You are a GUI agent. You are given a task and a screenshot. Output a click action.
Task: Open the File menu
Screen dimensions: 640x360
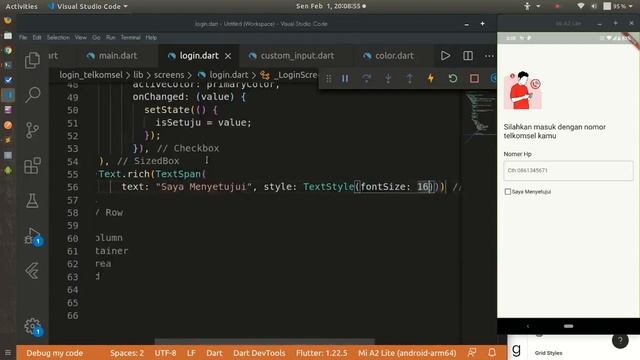(x=23, y=37)
